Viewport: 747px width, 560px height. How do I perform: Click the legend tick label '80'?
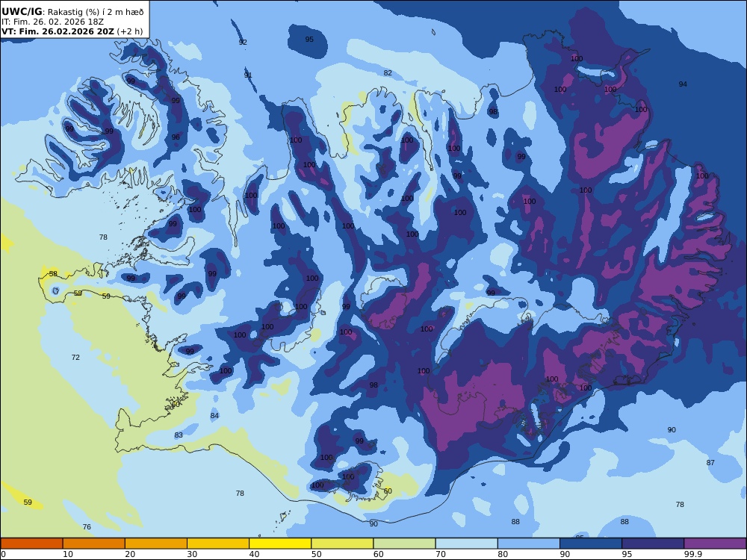(x=503, y=554)
